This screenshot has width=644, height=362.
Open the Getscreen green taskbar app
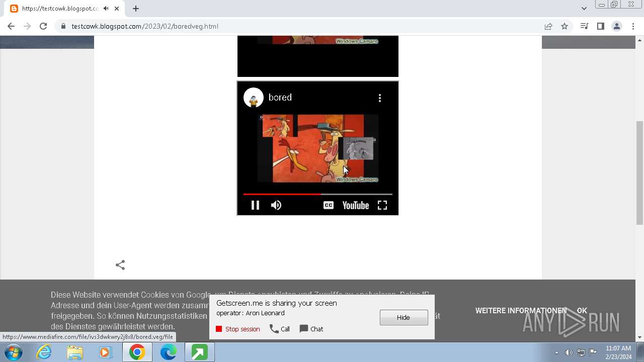(199, 352)
